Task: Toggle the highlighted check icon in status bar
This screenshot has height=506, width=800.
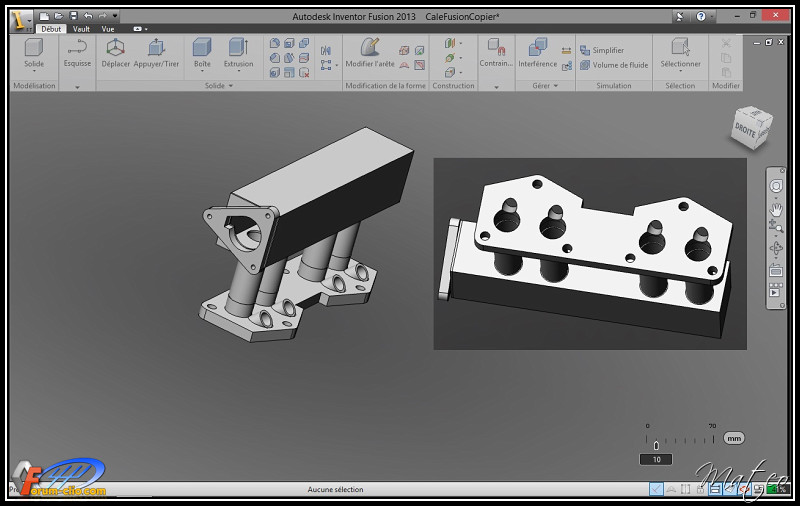Action: click(656, 489)
